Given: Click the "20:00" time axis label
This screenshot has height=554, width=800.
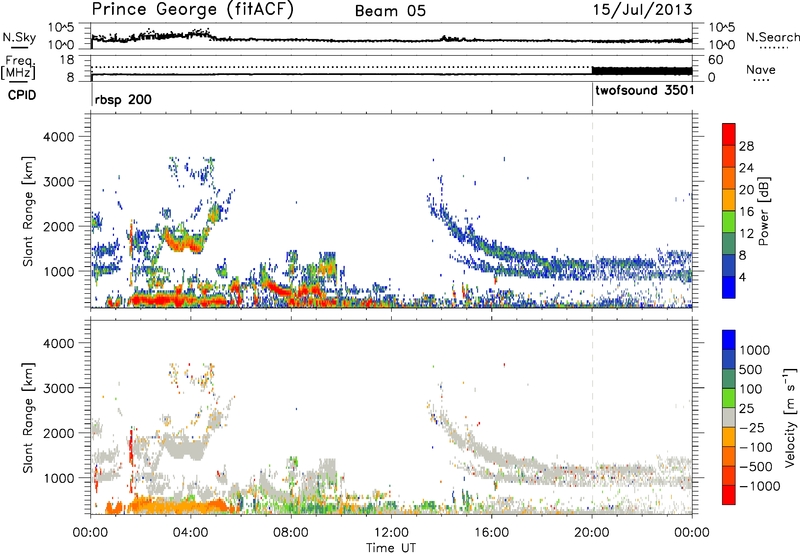Looking at the screenshot, I should (592, 533).
